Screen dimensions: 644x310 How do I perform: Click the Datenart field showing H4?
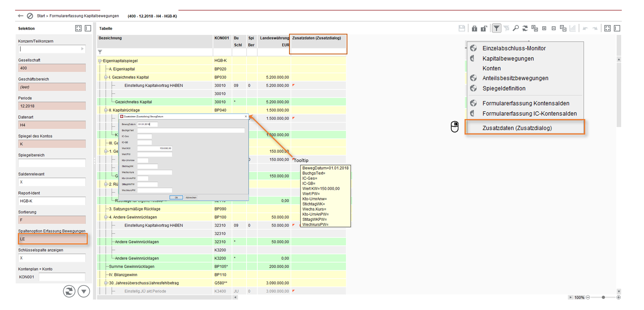coord(52,125)
